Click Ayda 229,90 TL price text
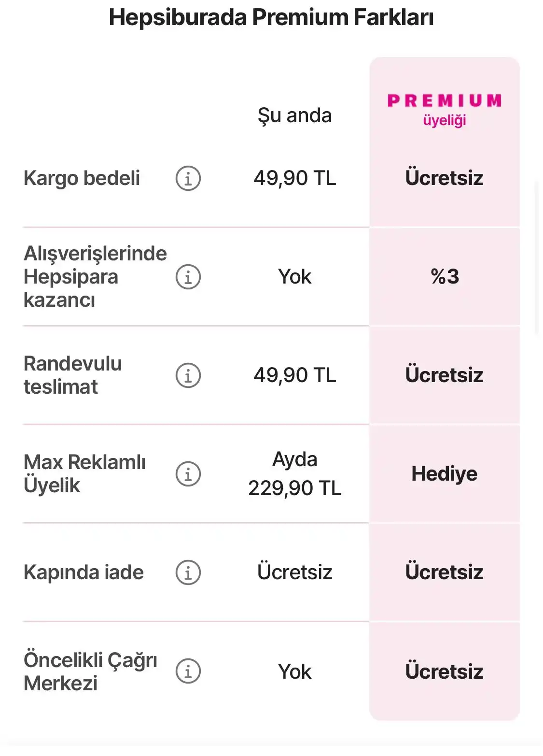Screen dimensions: 543x756 click(294, 474)
